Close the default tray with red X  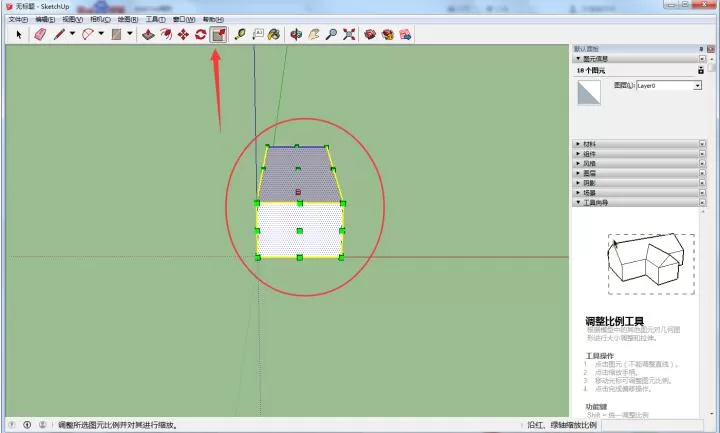pos(711,49)
